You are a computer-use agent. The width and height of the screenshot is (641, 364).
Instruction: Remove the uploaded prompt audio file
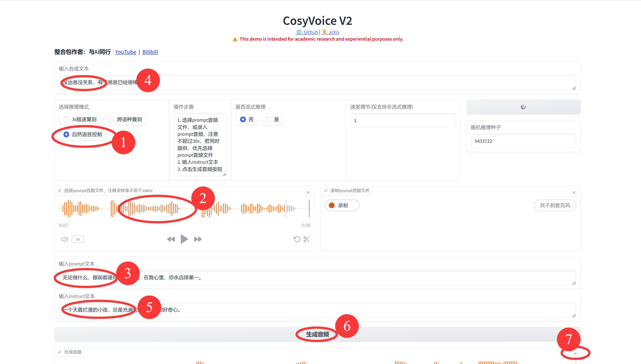coord(308,192)
